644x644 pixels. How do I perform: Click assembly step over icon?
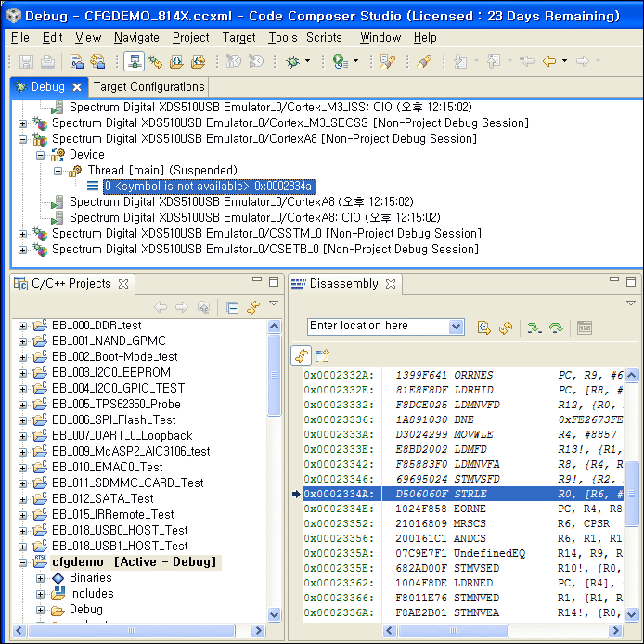[556, 328]
